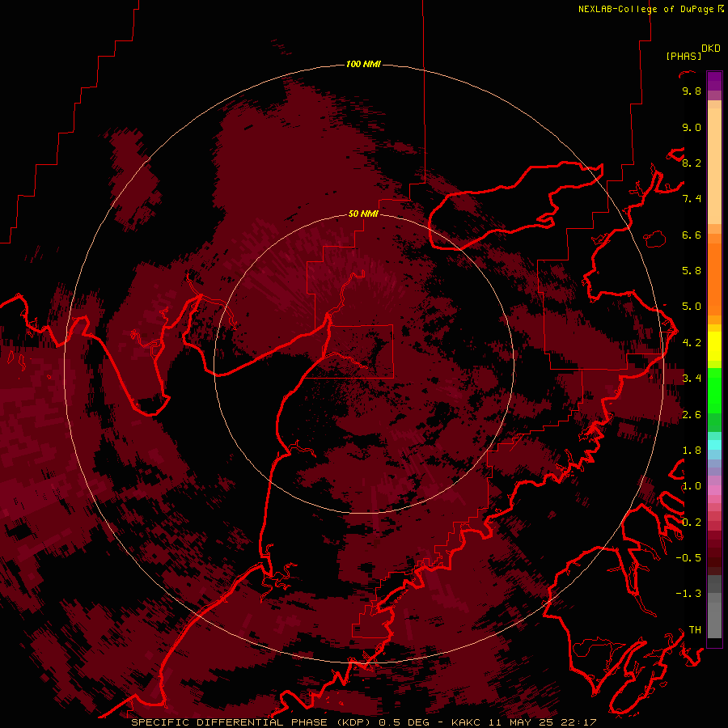Click the 2.6 value on color scale
The image size is (728, 728).
point(692,415)
